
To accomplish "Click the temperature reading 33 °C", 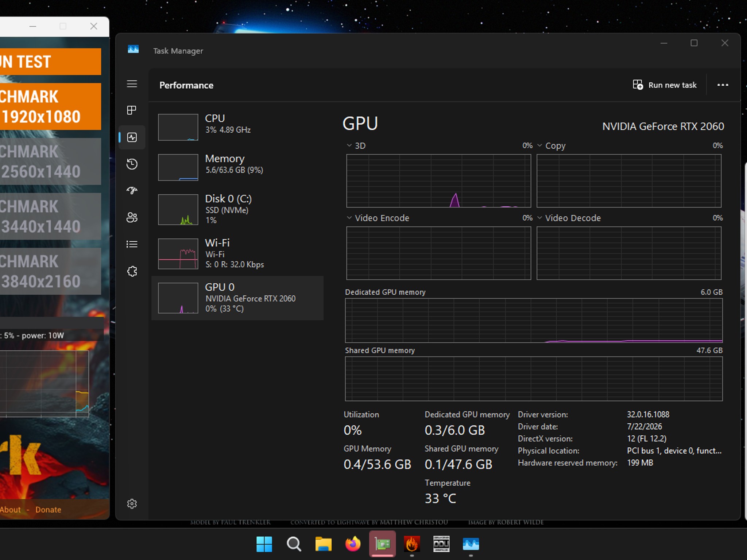I will click(x=440, y=498).
